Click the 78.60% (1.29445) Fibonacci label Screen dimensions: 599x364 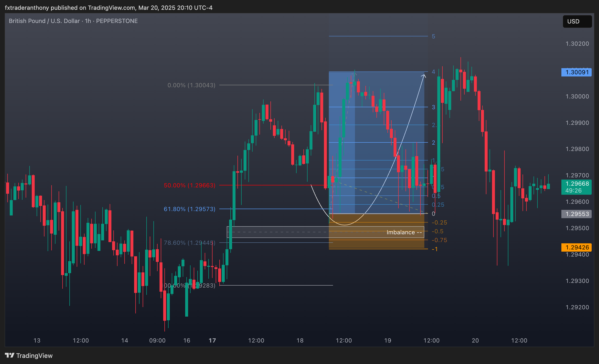(x=190, y=243)
